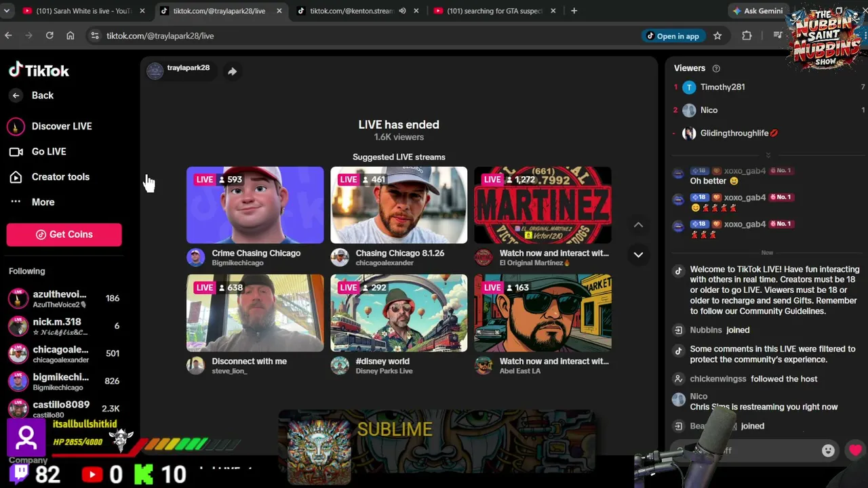The height and width of the screenshot is (488, 868).
Task: Open the #disney world stream thumbnail
Action: click(x=399, y=313)
